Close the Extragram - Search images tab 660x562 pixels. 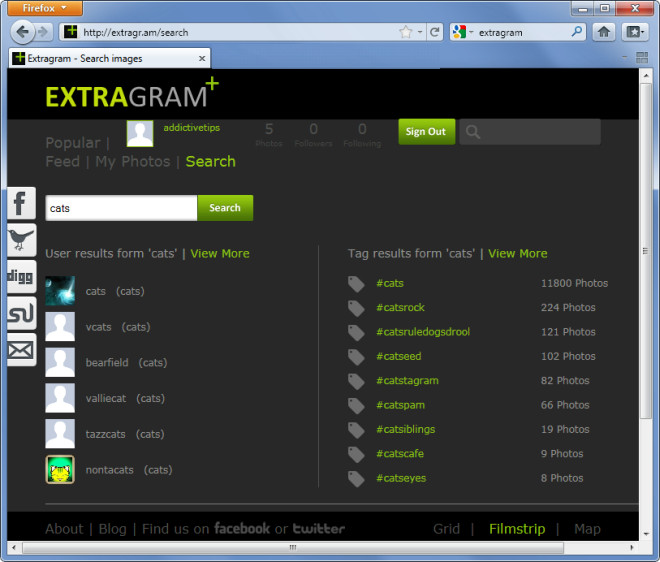pos(202,59)
